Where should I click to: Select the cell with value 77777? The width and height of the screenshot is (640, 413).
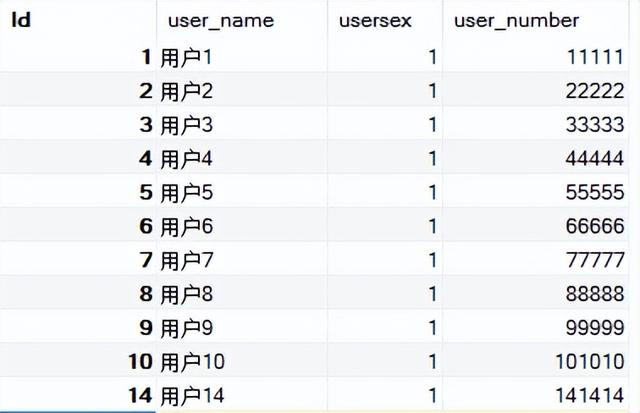[536, 260]
